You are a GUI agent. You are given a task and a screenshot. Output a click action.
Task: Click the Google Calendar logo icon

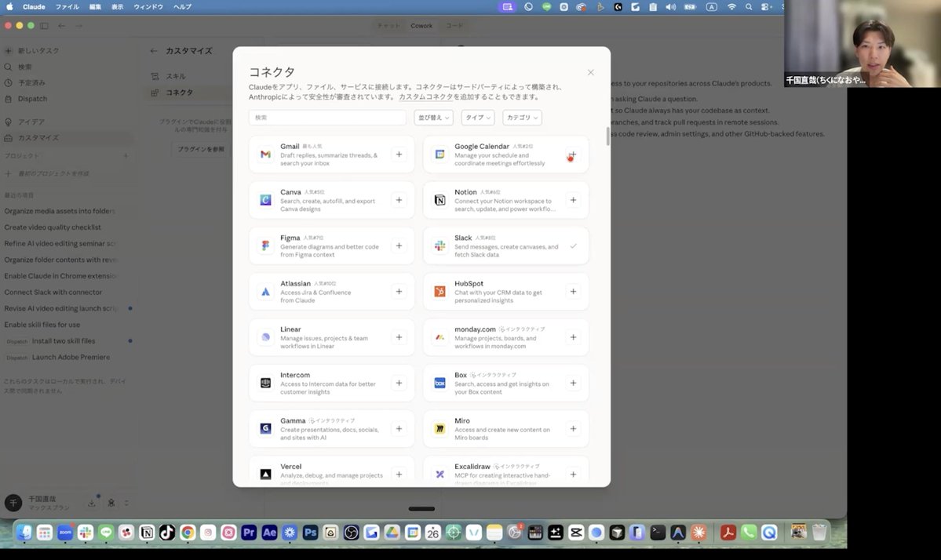pos(440,154)
